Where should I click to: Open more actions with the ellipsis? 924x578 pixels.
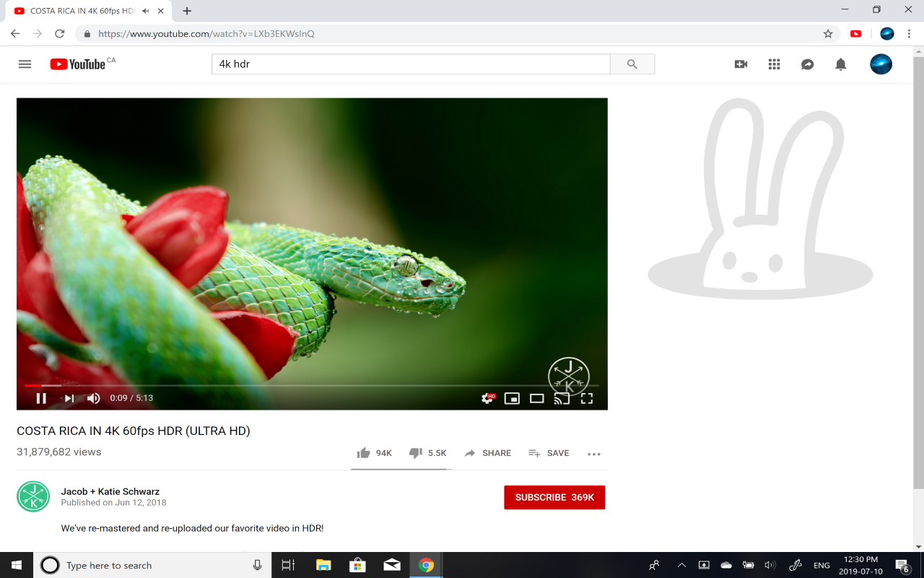click(x=594, y=453)
